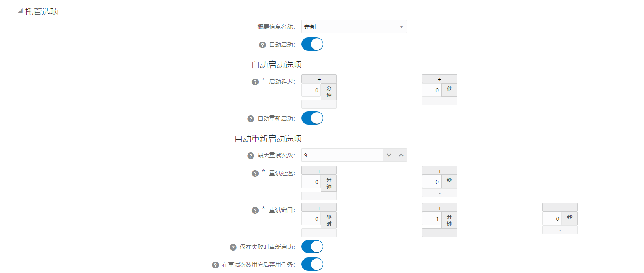Turn off 仅在失败时重新启动 switch

click(x=312, y=247)
